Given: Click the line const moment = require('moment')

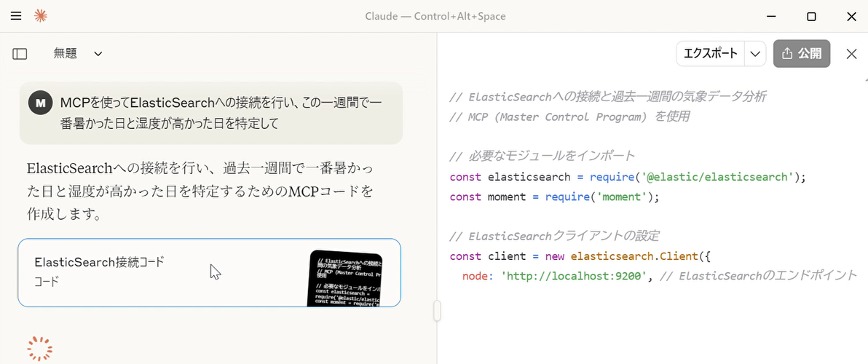Looking at the screenshot, I should coord(555,197).
